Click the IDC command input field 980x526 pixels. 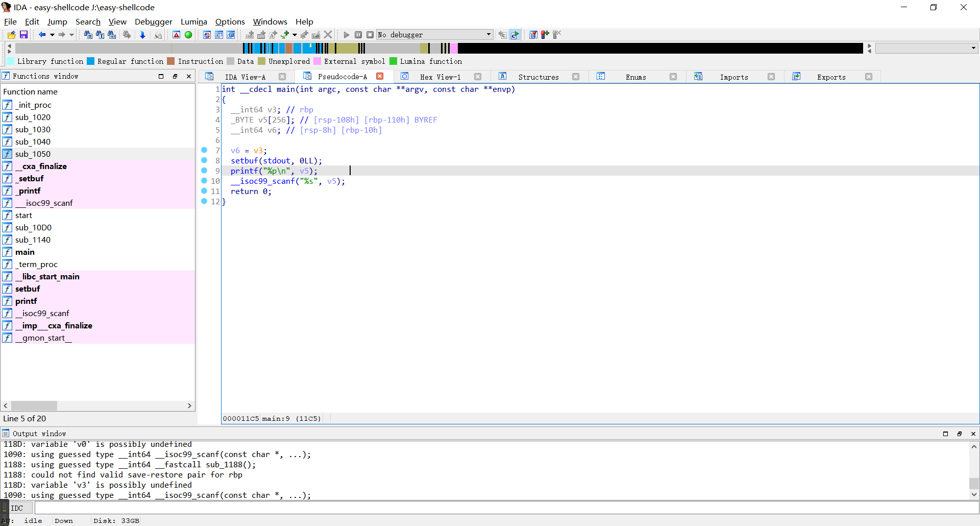(505, 508)
